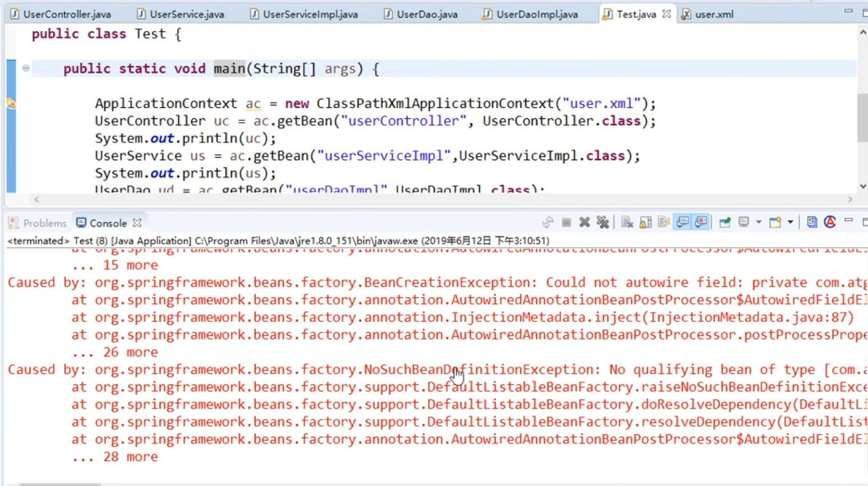Collapse the main method fold marker
868x486 pixels.
pos(25,68)
